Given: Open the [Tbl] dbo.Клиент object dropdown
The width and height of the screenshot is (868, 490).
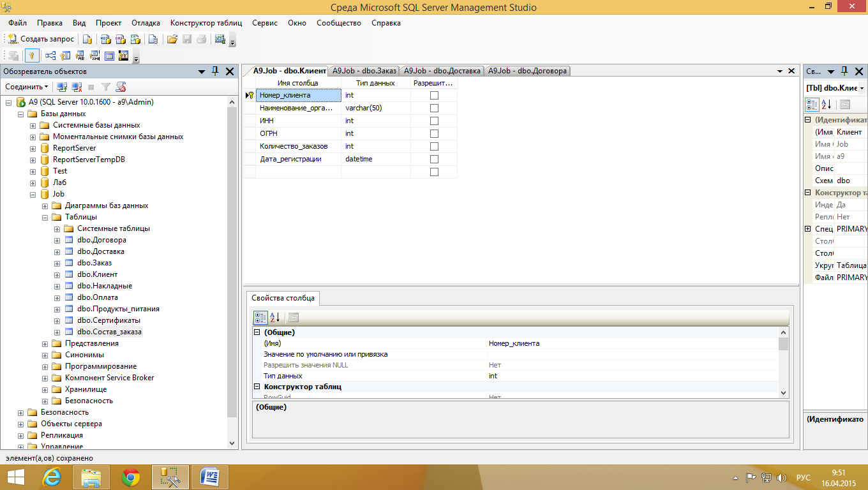Looking at the screenshot, I should (862, 88).
